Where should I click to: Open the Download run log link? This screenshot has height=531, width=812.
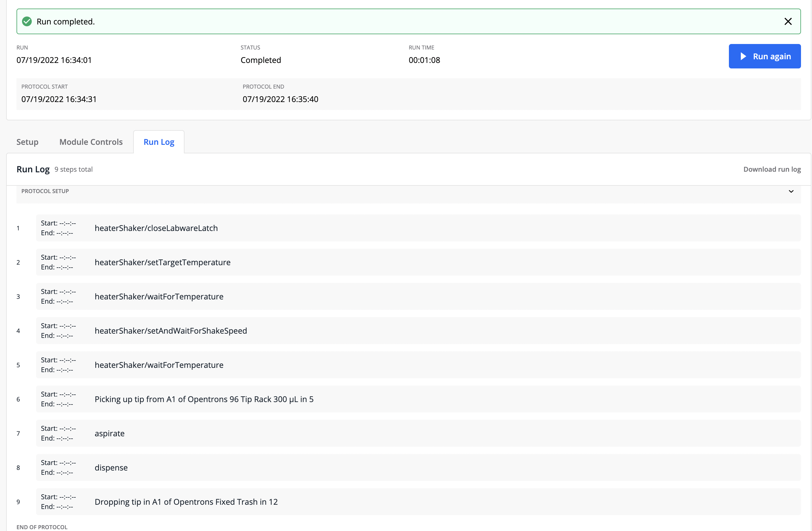(x=772, y=169)
